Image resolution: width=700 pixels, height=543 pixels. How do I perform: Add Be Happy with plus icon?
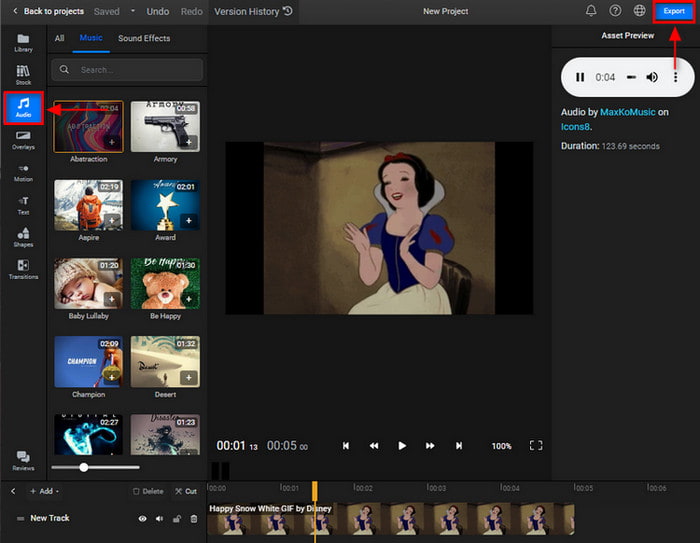tap(189, 299)
